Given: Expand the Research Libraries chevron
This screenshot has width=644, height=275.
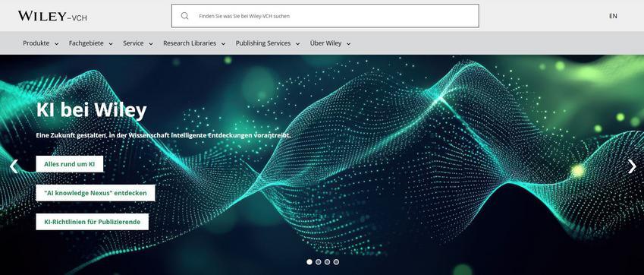Looking at the screenshot, I should pyautogui.click(x=224, y=43).
